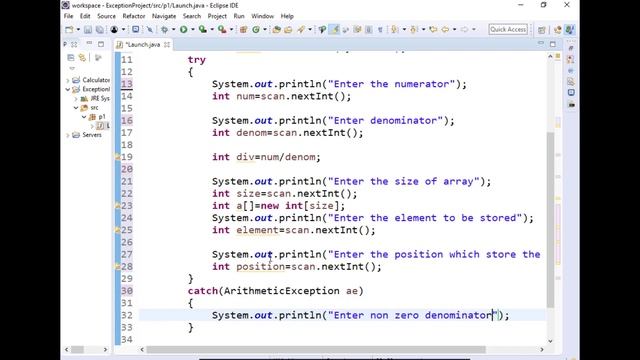Click the Open Perspective icon
The image size is (640, 360).
pos(542,30)
